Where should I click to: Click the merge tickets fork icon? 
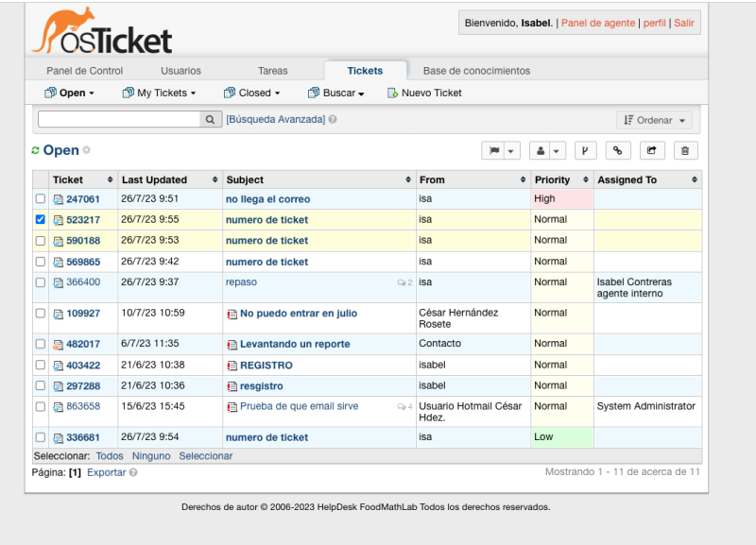[585, 150]
